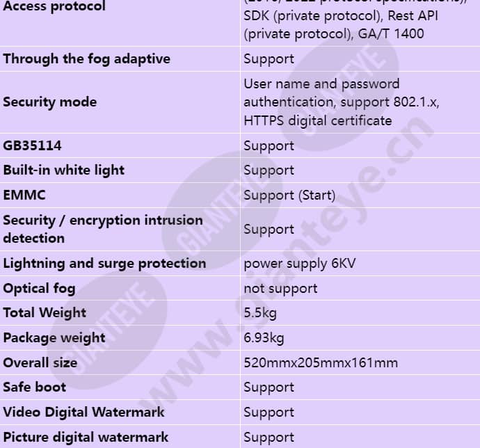Viewport: 480px width, 448px height.
Task: Click the "Video Digital Watermark" label
Action: (x=83, y=412)
